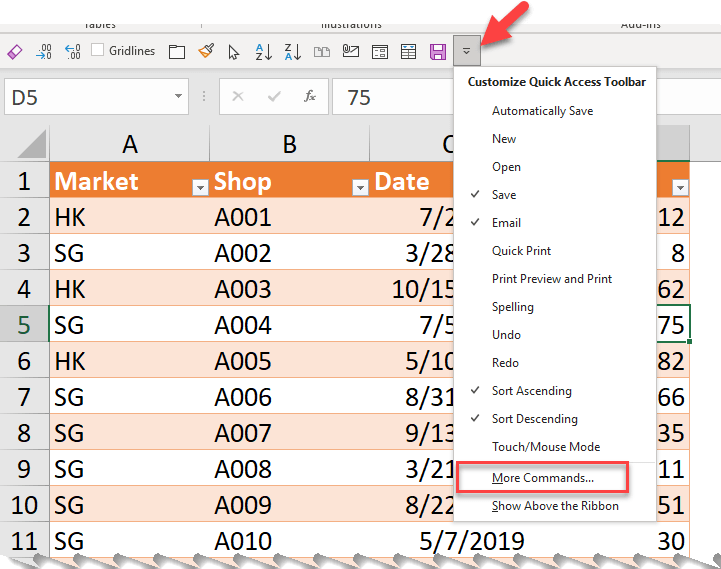Click the Insert Function fx icon
This screenshot has height=569, width=721.
pyautogui.click(x=310, y=97)
